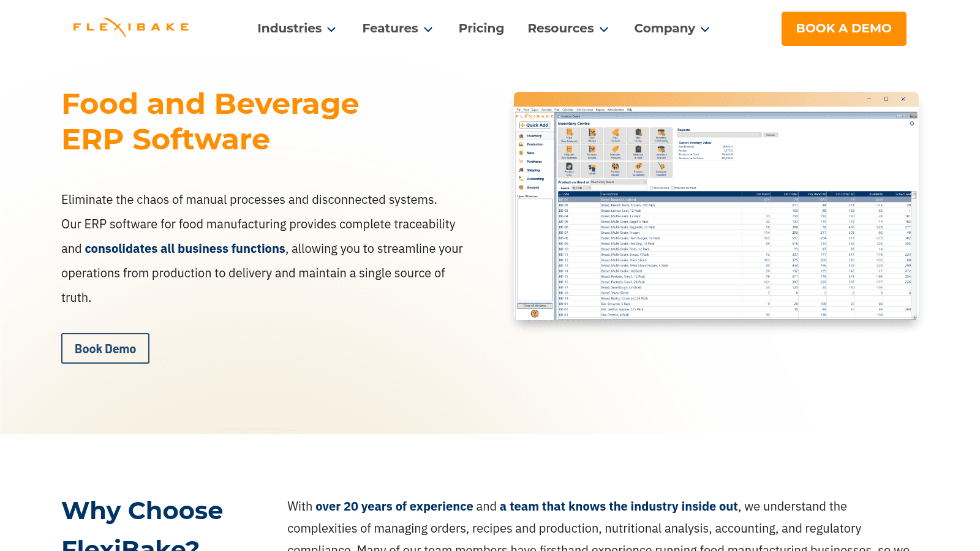Screen dimensions: 980x551
Task: Select Production in the app sidebar
Action: [535, 144]
